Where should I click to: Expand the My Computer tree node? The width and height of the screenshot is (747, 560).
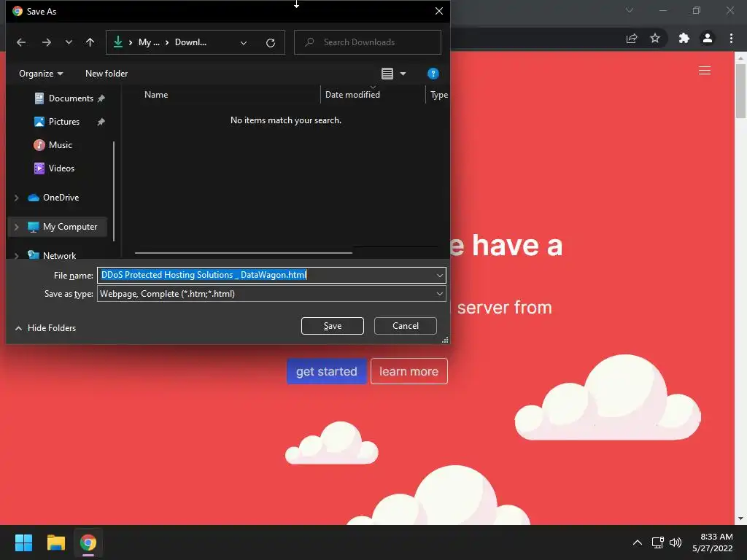[x=17, y=227]
